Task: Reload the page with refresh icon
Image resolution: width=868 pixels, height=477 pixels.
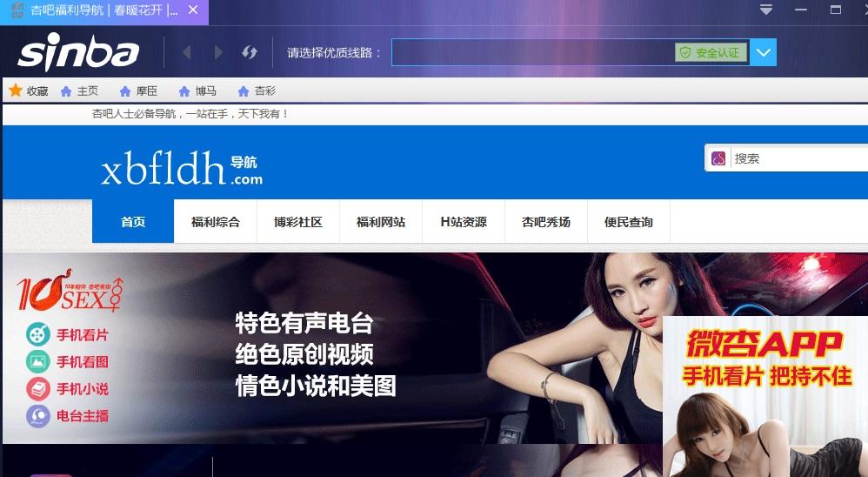Action: (250, 52)
